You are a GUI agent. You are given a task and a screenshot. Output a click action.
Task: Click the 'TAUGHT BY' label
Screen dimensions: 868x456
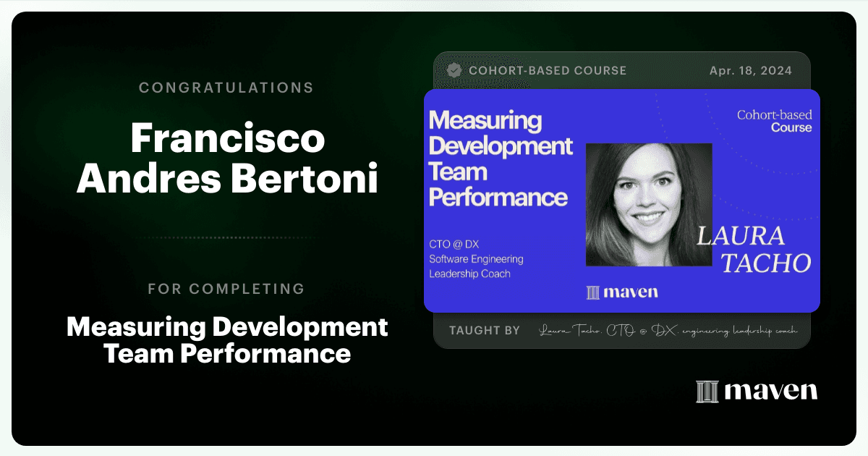click(485, 330)
